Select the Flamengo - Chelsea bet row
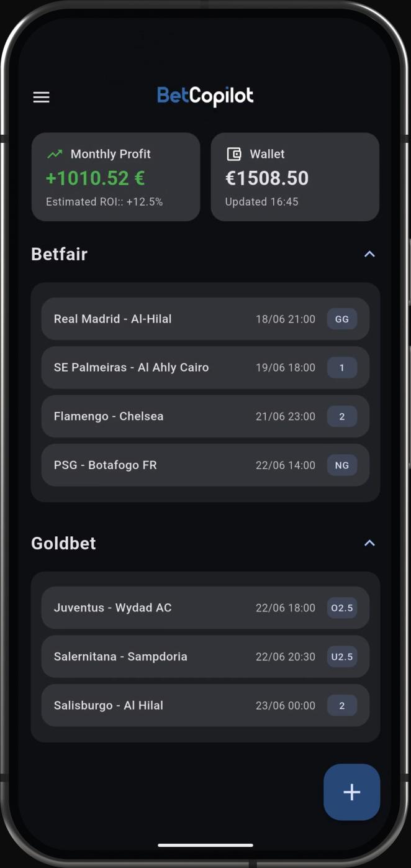The height and width of the screenshot is (868, 411). 205,416
